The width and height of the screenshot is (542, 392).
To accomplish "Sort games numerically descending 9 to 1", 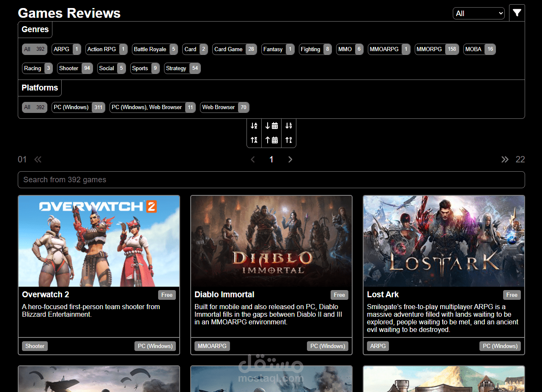I will pyautogui.click(x=289, y=140).
